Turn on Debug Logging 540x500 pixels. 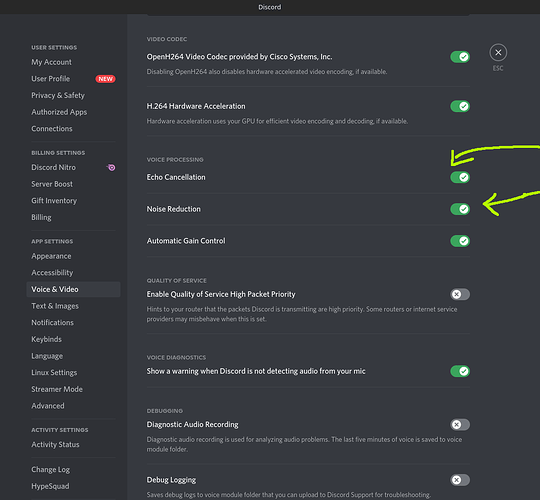[460, 480]
